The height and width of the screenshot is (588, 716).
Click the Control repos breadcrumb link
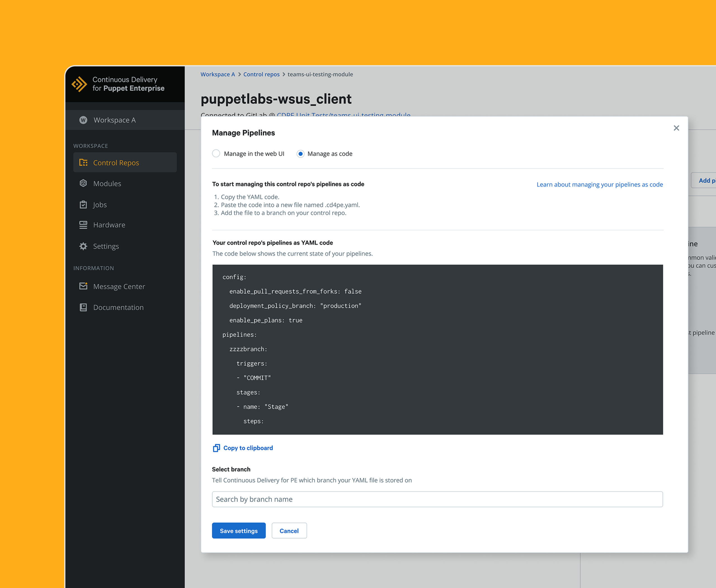(x=261, y=74)
